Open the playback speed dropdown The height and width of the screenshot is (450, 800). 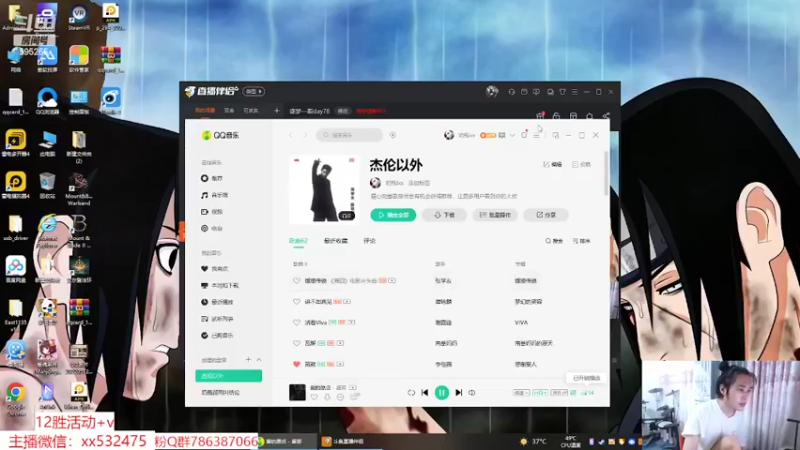coord(521,393)
